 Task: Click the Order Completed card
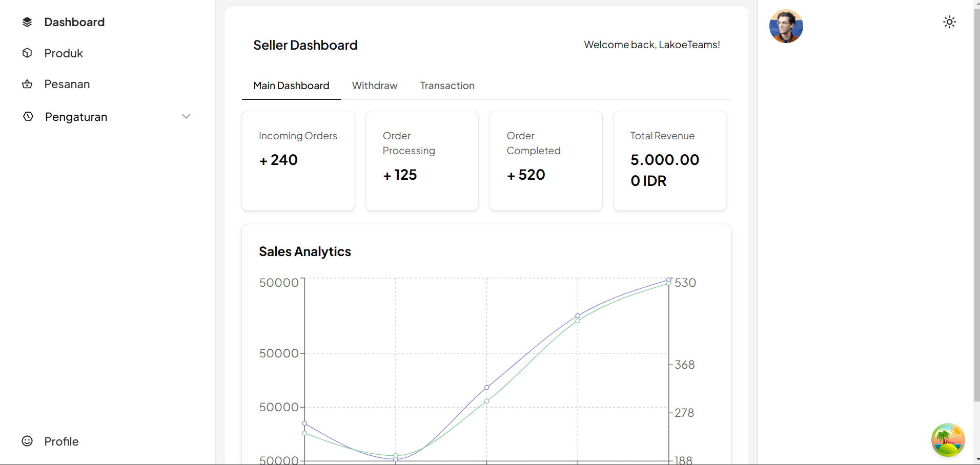tap(546, 160)
